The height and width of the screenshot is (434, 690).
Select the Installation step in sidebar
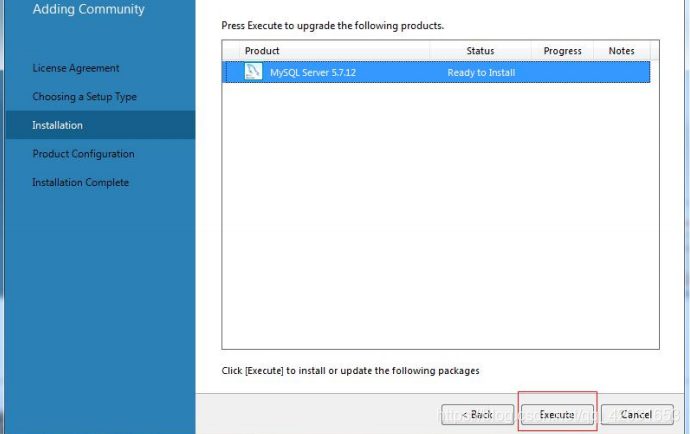[x=100, y=125]
